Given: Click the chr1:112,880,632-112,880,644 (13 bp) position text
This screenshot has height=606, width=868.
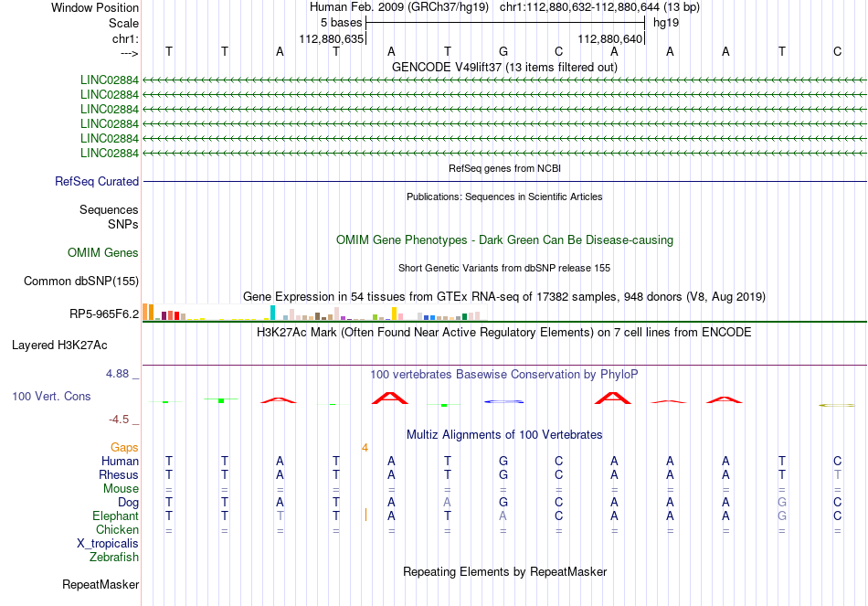Looking at the screenshot, I should (x=599, y=7).
